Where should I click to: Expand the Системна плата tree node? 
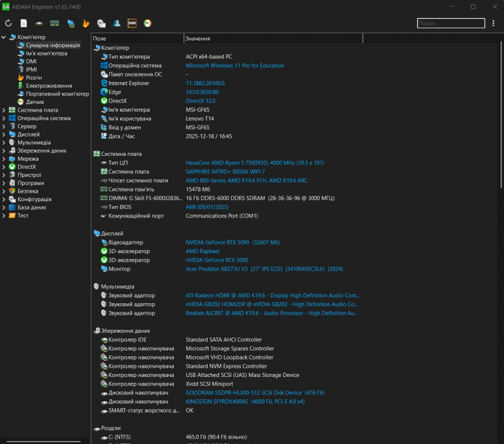[x=4, y=110]
